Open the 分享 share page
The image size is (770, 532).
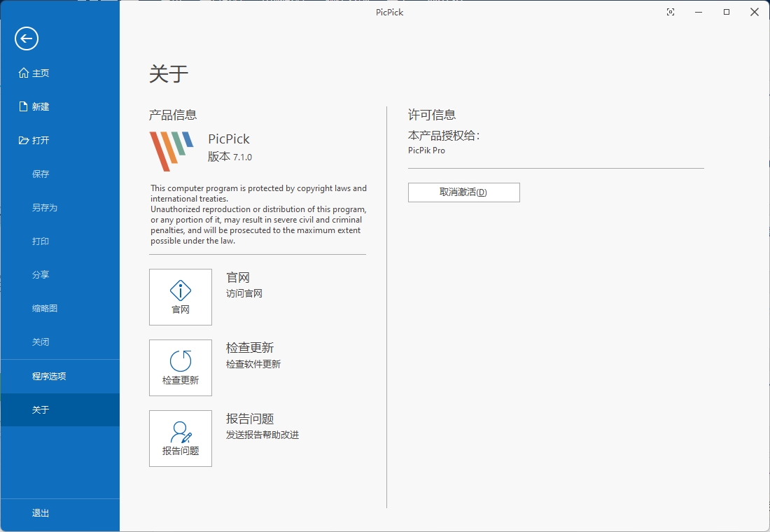[41, 275]
